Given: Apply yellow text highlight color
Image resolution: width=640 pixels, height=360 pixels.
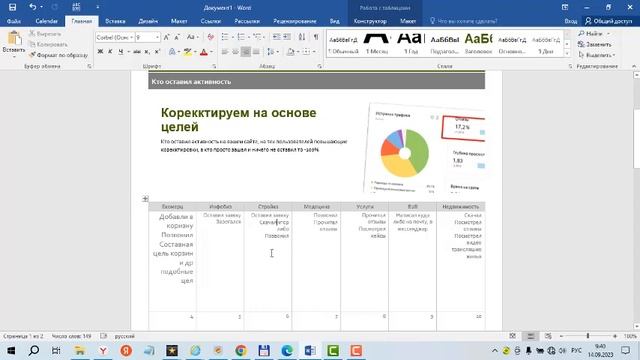Looking at the screenshot, I should pos(187,52).
